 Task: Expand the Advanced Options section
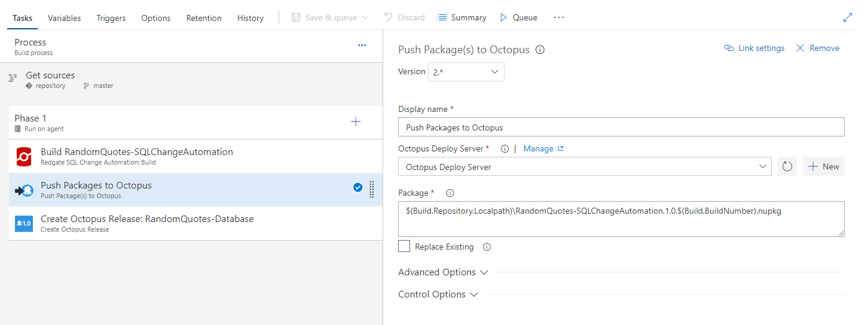[443, 272]
